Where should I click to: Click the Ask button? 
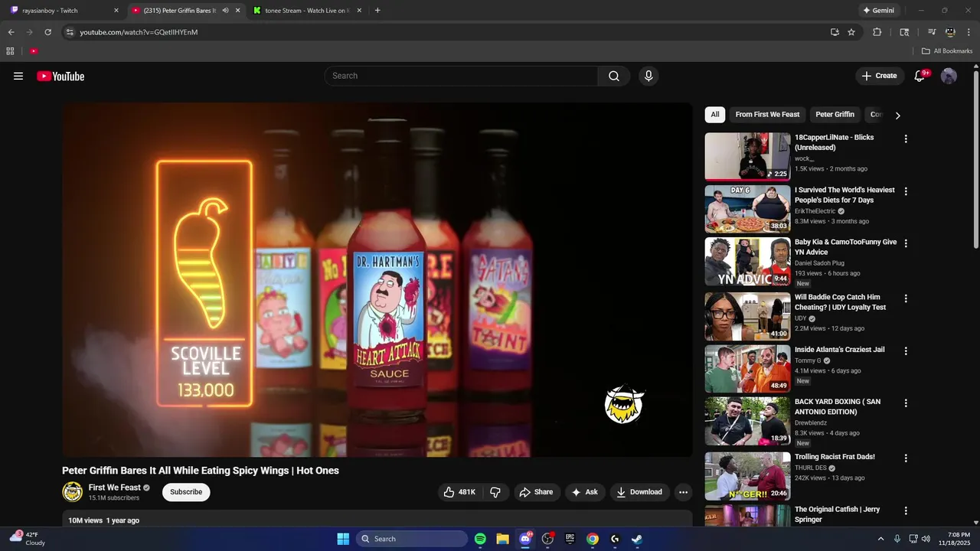point(585,492)
